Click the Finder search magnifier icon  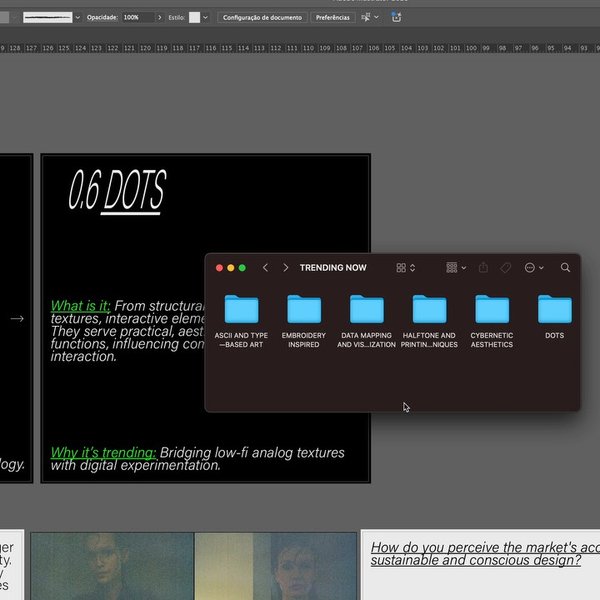click(x=565, y=268)
